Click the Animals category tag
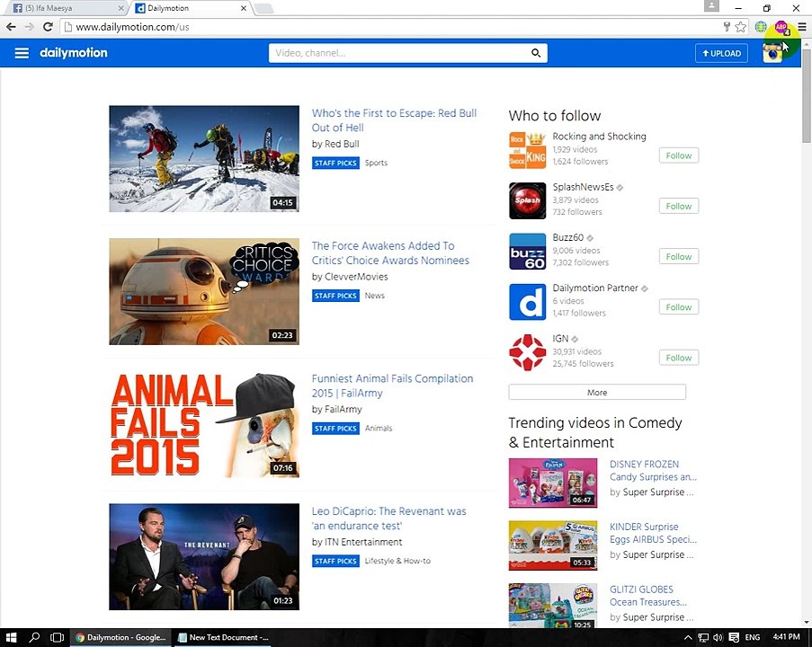Viewport: 812px width, 647px height. click(379, 428)
